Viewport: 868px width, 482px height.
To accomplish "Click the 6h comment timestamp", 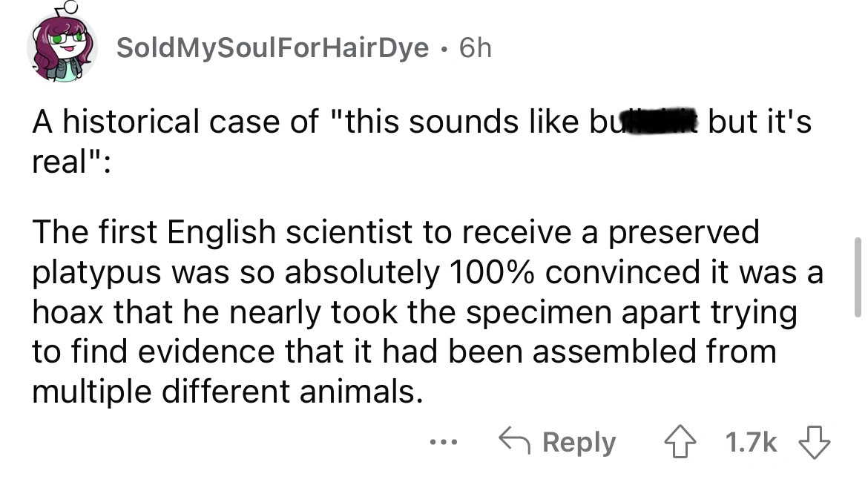I will [x=475, y=49].
